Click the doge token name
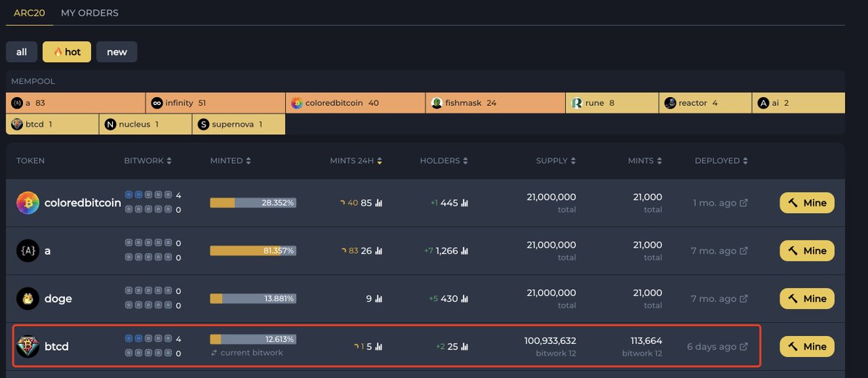Viewport: 868px width, 378px height. (x=59, y=298)
